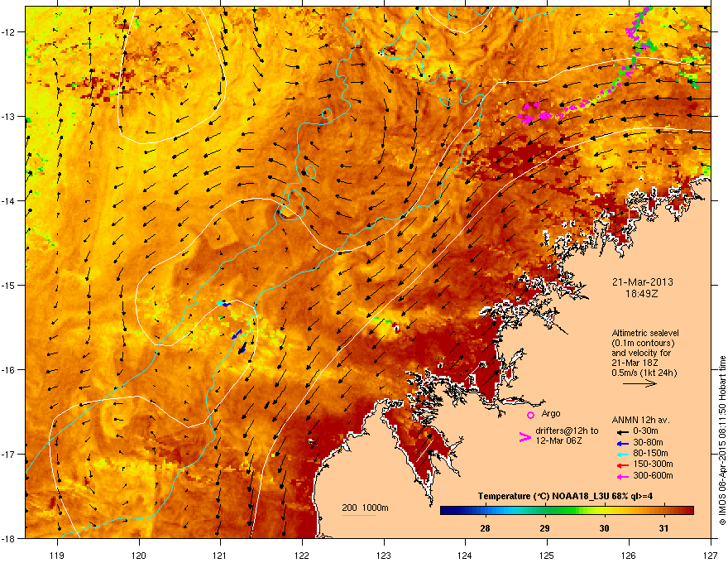
Task: Click the colorbar tick label 31
Action: [663, 528]
